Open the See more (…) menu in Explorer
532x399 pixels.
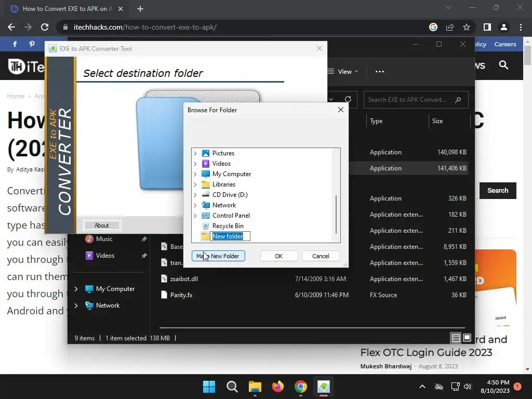pyautogui.click(x=380, y=72)
